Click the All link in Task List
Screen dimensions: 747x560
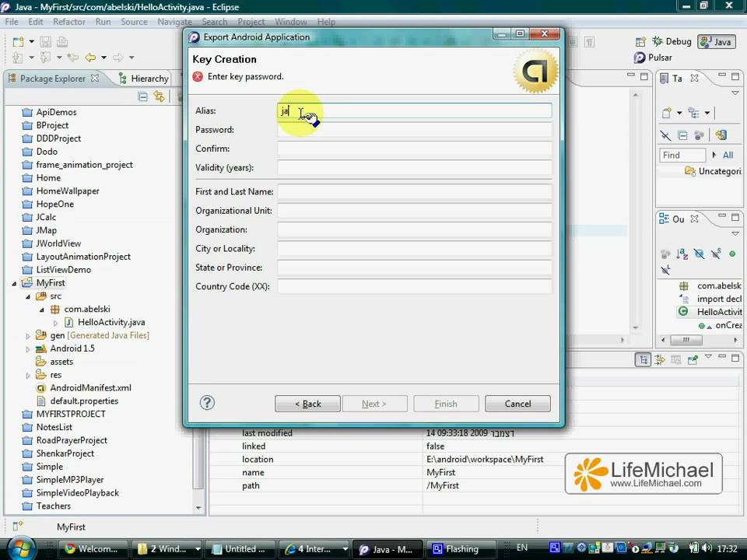pyautogui.click(x=728, y=155)
